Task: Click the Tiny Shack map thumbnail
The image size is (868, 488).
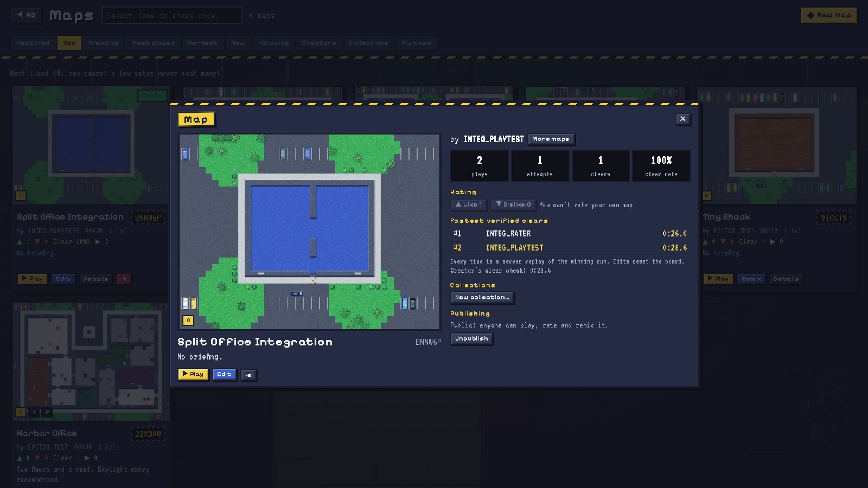Action: (777, 145)
